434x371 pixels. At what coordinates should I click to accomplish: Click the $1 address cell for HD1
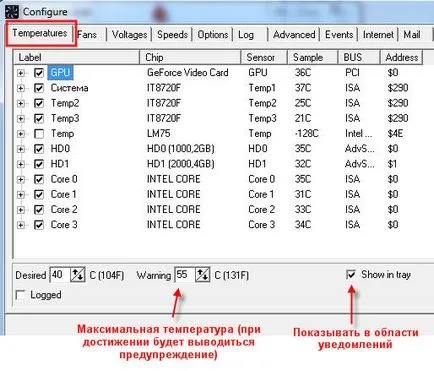tap(392, 164)
